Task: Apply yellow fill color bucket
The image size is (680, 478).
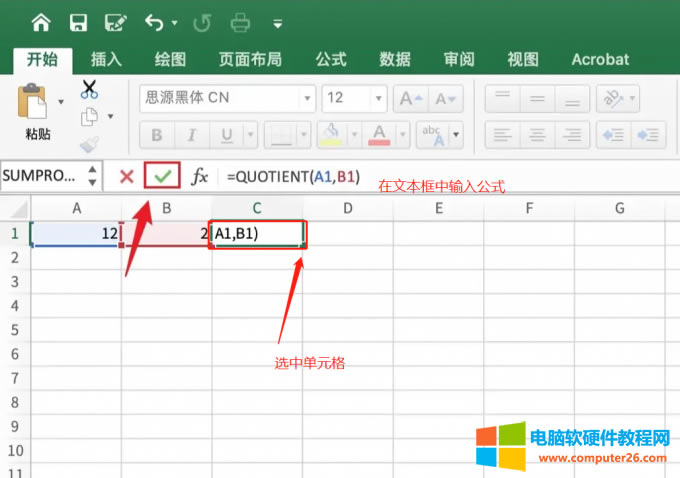Action: pyautogui.click(x=332, y=135)
